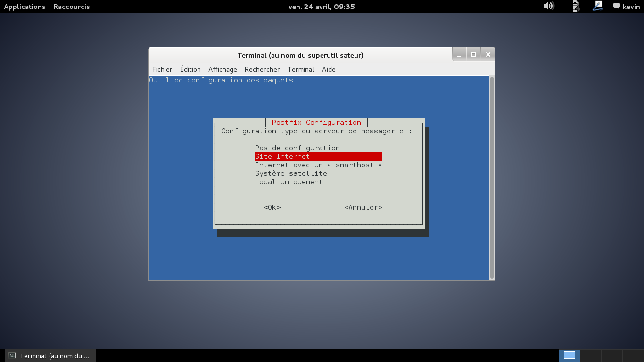The height and width of the screenshot is (362, 644).
Task: Open the Fichier menu
Action: click(x=162, y=69)
